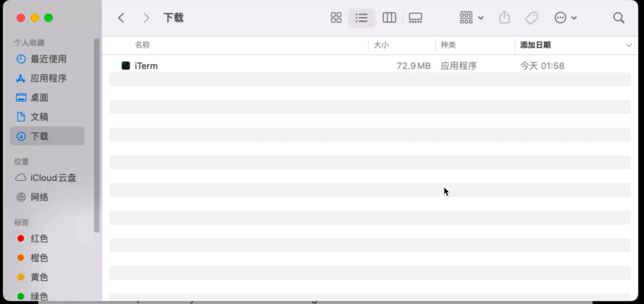Screen dimensions: 644x304
Task: Click the forward navigation arrow
Action: pos(146,18)
